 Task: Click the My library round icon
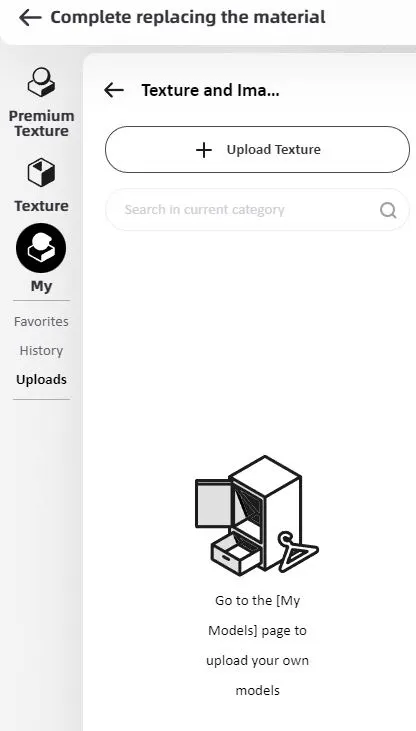(41, 248)
